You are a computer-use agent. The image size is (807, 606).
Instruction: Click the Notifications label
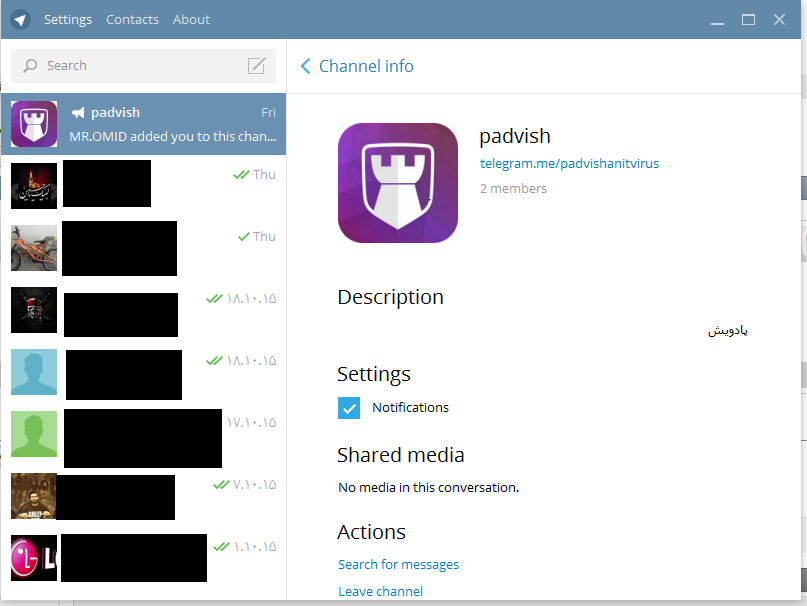(410, 407)
